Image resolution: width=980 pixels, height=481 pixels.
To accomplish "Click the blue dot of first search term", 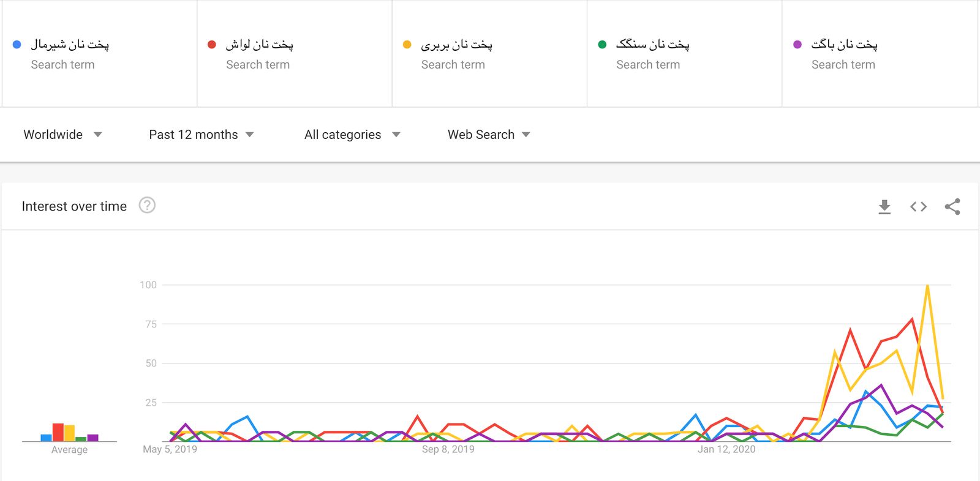I will 17,45.
